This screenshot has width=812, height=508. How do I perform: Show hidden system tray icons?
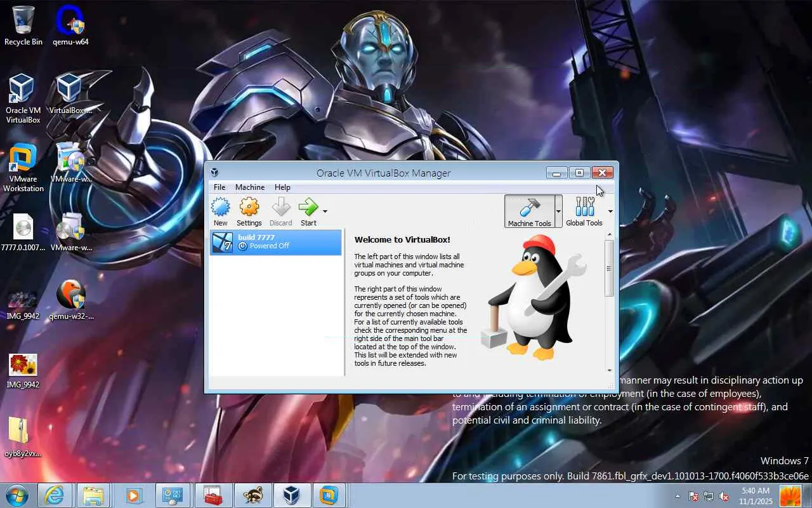(x=678, y=497)
